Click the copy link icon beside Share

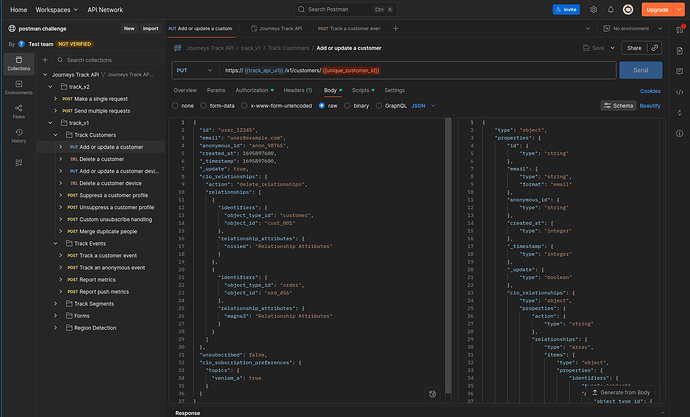click(655, 47)
